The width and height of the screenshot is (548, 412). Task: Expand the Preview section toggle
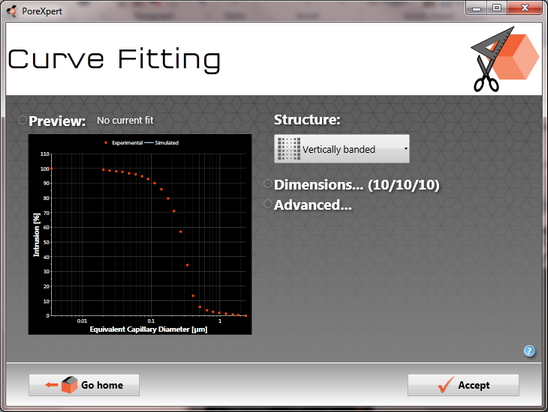coord(22,120)
